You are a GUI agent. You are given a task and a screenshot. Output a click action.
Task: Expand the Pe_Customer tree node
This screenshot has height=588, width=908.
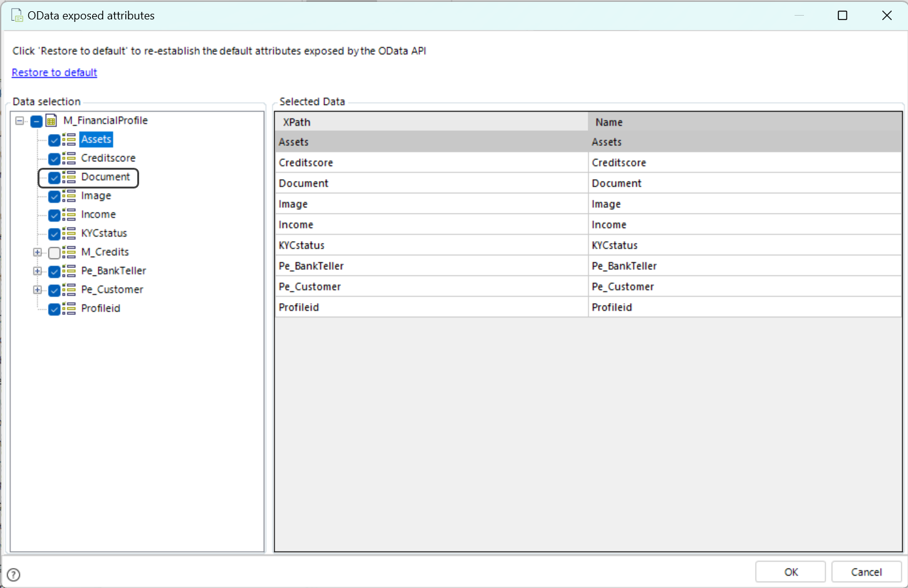[x=38, y=290]
